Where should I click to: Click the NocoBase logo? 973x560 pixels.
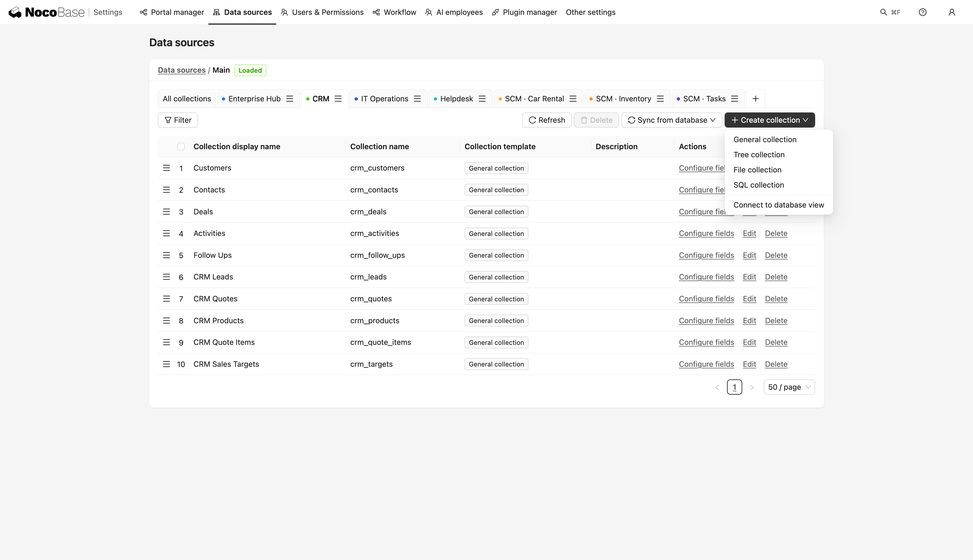pos(46,12)
